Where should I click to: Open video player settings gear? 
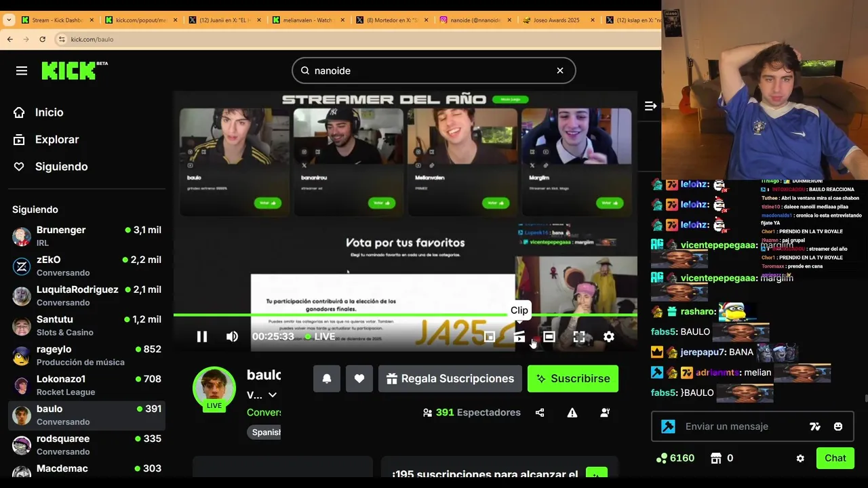click(609, 337)
